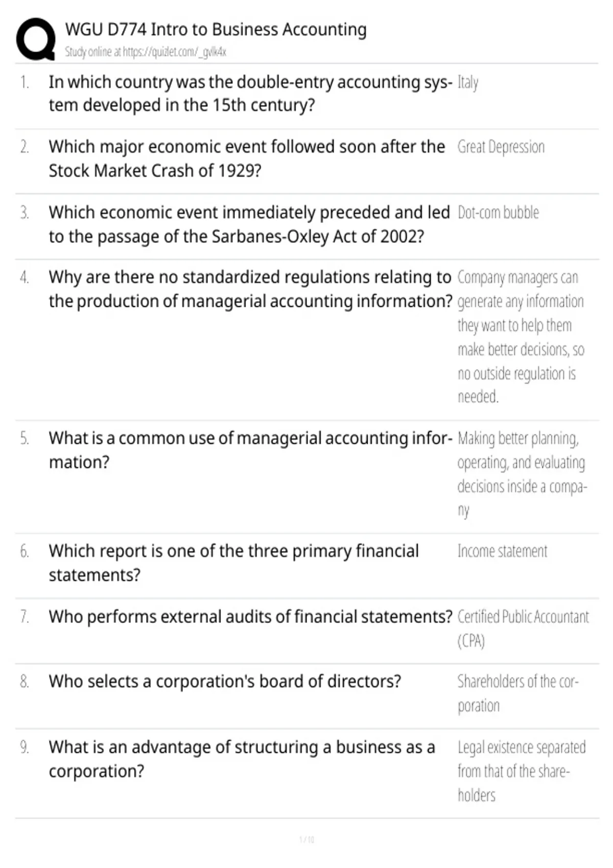Select the Certified Public Accountant answer
Screen dimensions: 613x868
tap(523, 629)
